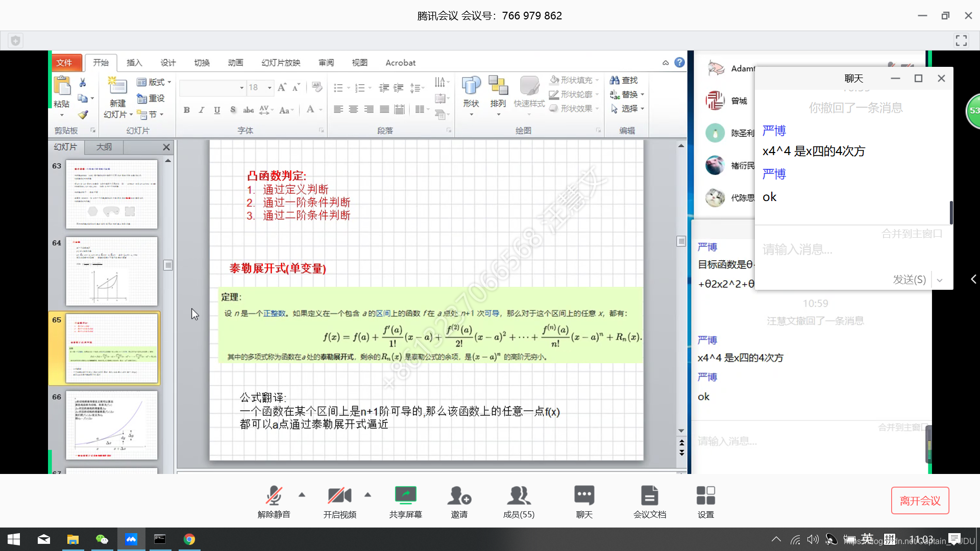Image resolution: width=980 pixels, height=551 pixels.
Task: Switch to the 设计 ribbon tab
Action: pos(168,63)
